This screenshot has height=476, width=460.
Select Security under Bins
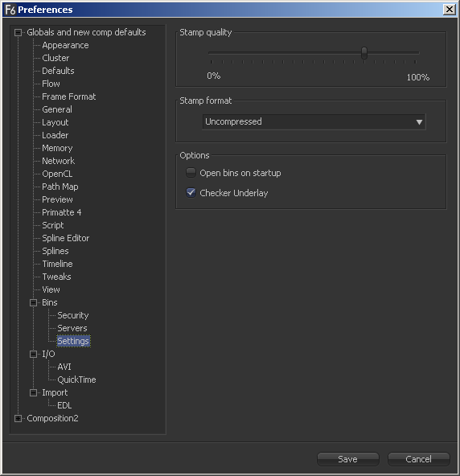[73, 315]
